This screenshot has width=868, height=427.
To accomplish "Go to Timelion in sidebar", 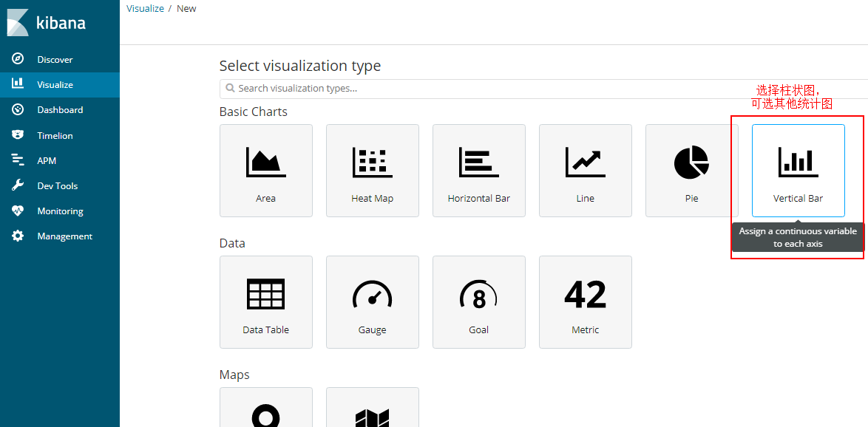I will 55,135.
